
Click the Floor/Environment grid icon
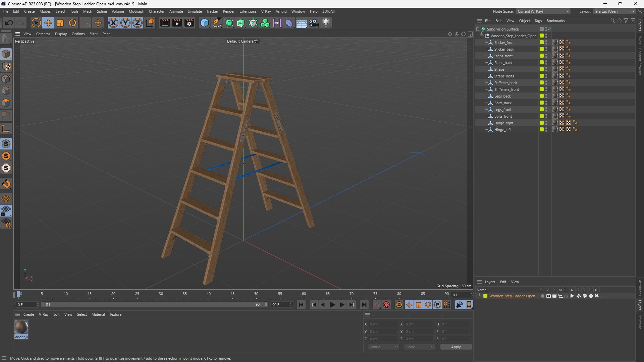[302, 23]
